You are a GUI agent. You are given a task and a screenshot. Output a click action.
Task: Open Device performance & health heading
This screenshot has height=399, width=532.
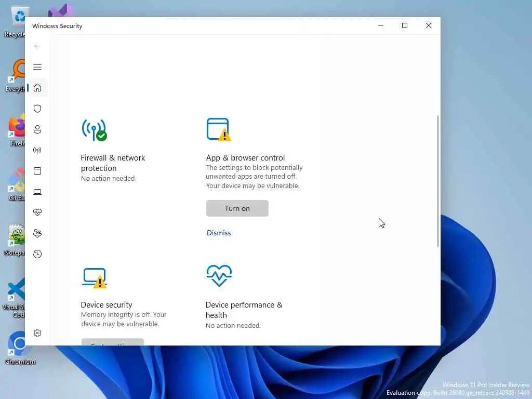point(244,310)
